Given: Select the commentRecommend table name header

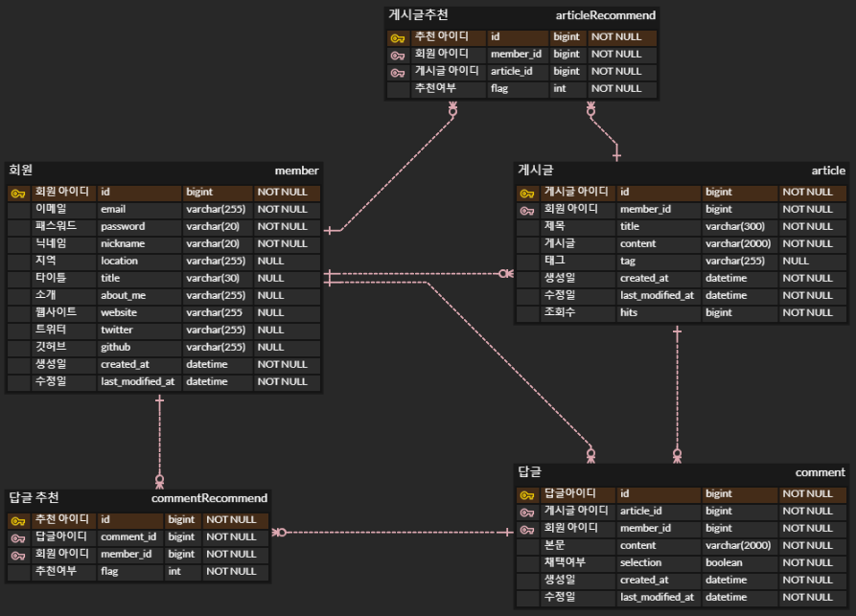Looking at the screenshot, I should click(209, 498).
